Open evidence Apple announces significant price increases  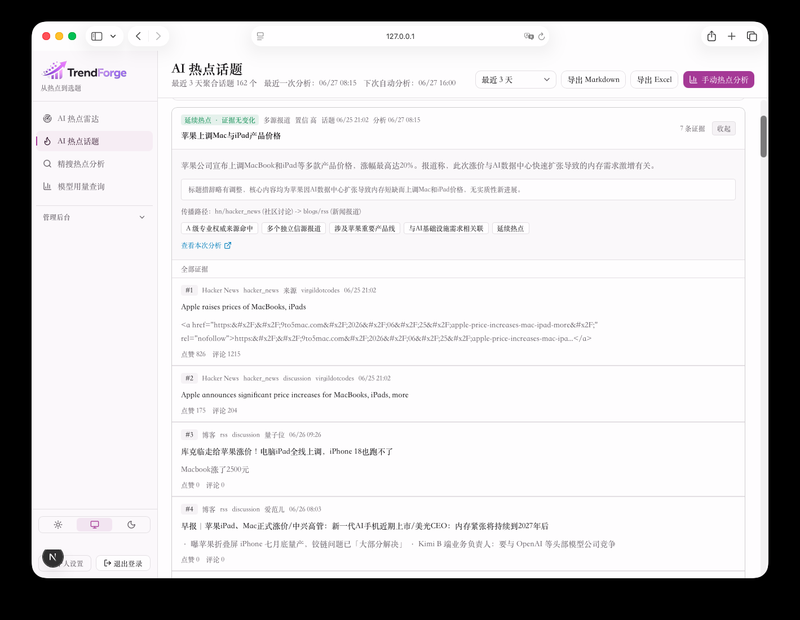point(294,394)
